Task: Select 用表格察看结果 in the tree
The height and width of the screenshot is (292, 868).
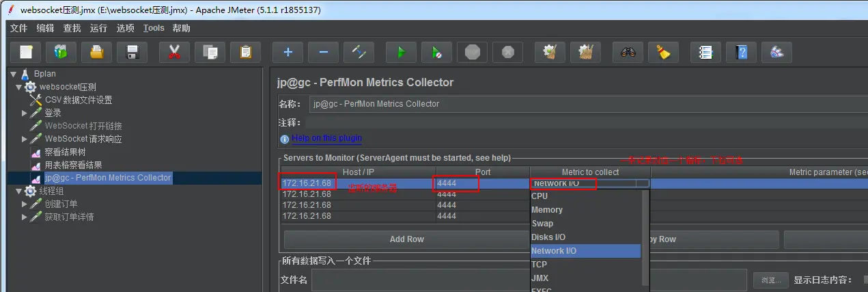Action: 73,165
